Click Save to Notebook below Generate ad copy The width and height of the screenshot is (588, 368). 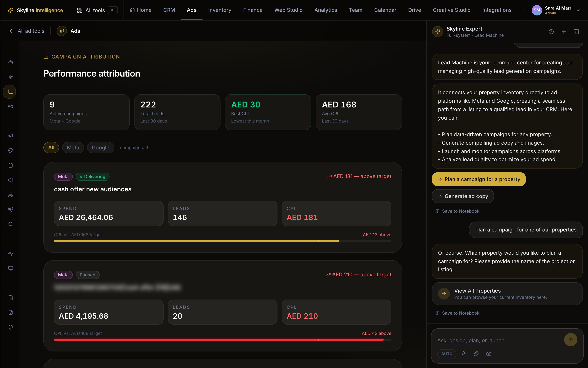click(457, 211)
